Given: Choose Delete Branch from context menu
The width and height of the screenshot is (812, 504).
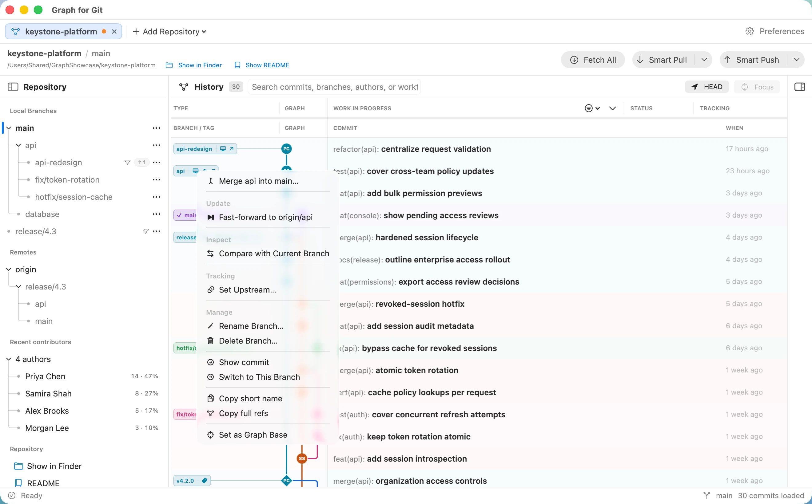Looking at the screenshot, I should tap(268, 341).
